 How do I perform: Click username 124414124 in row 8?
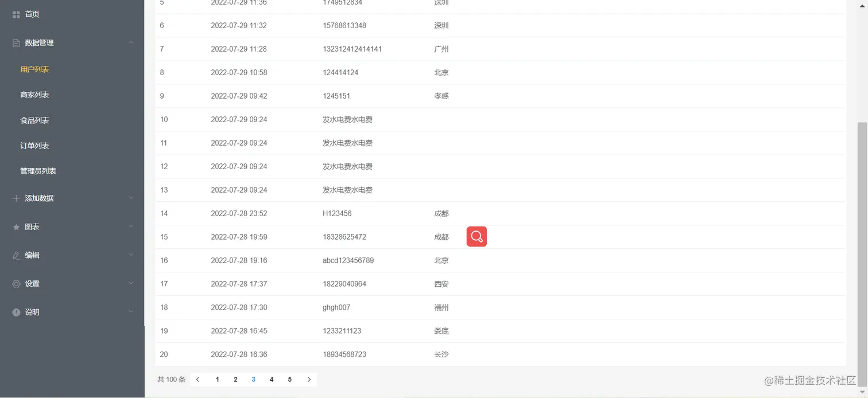click(x=340, y=73)
